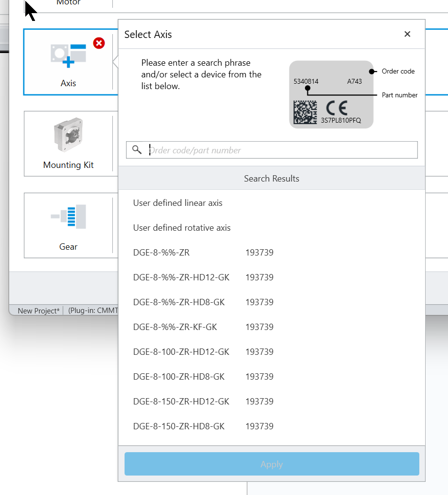Image resolution: width=448 pixels, height=495 pixels.
Task: Select User defined rotative axis
Action: pos(272,228)
